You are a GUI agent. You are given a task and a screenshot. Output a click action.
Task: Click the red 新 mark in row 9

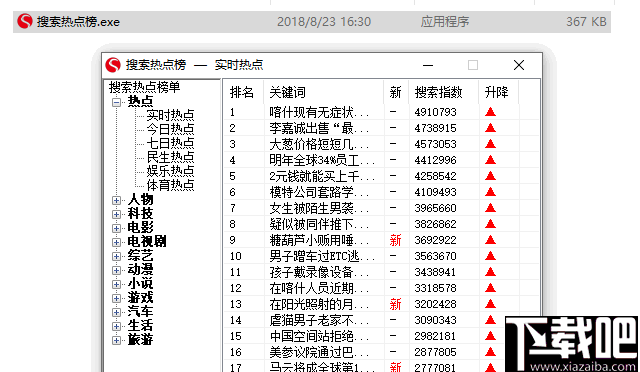pos(395,240)
